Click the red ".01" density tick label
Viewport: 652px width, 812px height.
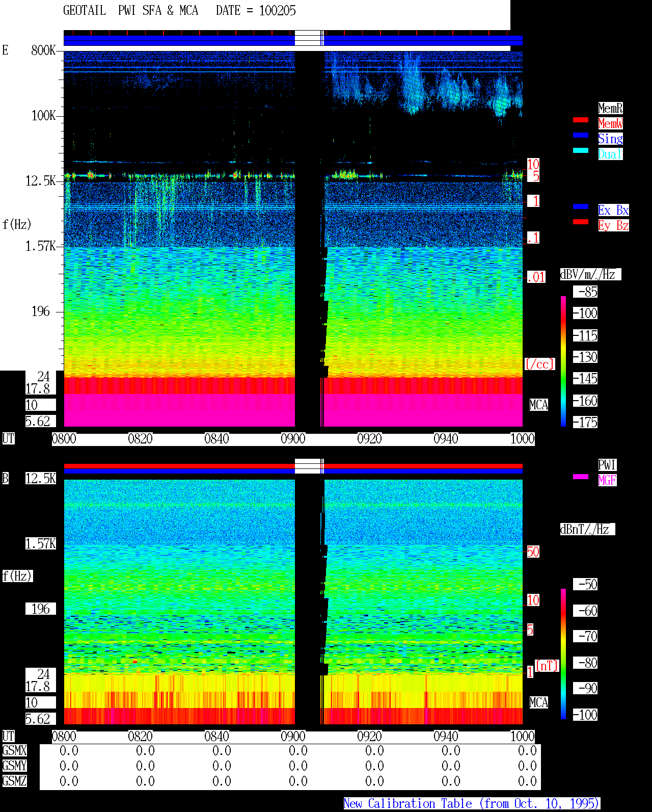536,277
